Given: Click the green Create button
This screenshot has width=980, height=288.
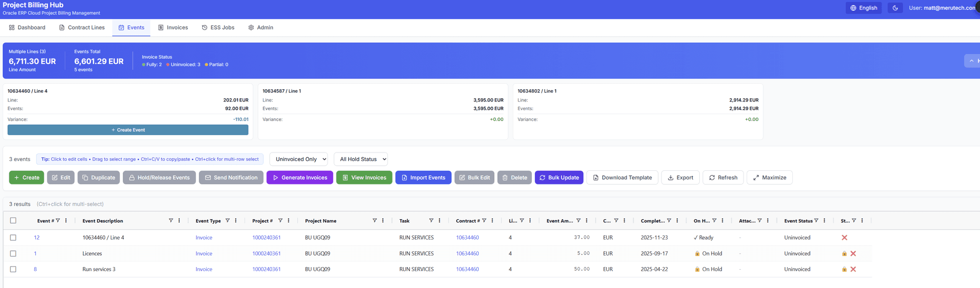Looking at the screenshot, I should (27, 177).
